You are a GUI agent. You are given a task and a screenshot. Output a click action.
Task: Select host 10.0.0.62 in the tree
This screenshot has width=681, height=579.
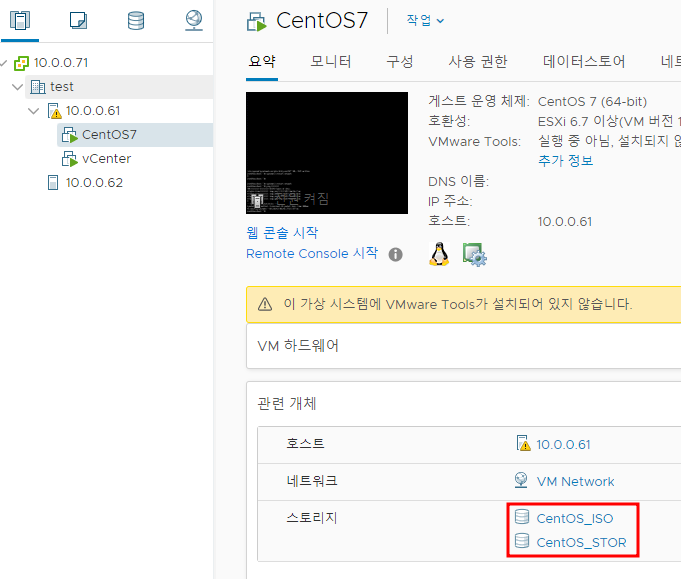pos(94,182)
